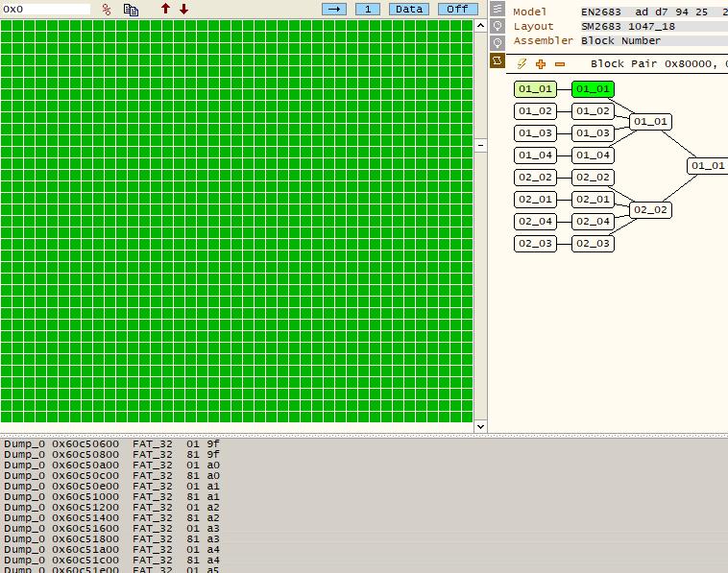Select the bright green 01_01 node
This screenshot has width=728, height=573.
593,89
